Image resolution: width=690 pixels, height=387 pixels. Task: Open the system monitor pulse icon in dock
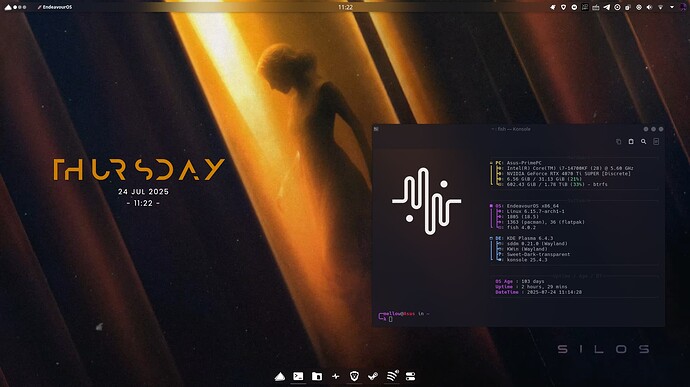pos(336,376)
